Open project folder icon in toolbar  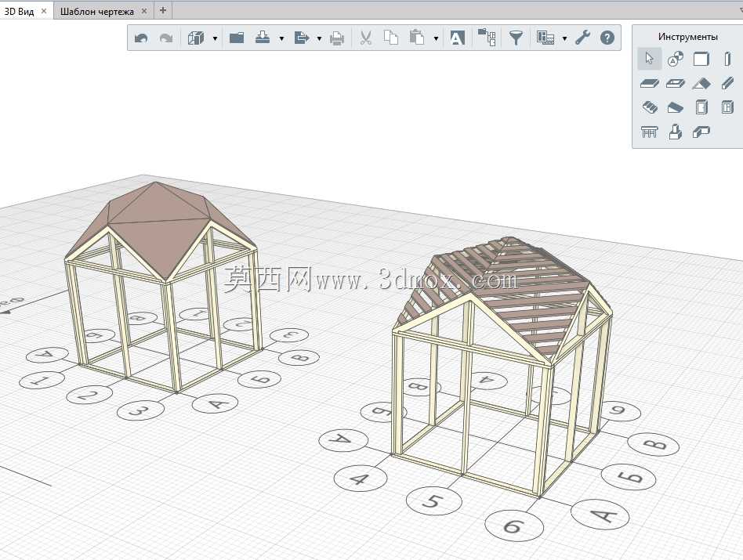[237, 38]
